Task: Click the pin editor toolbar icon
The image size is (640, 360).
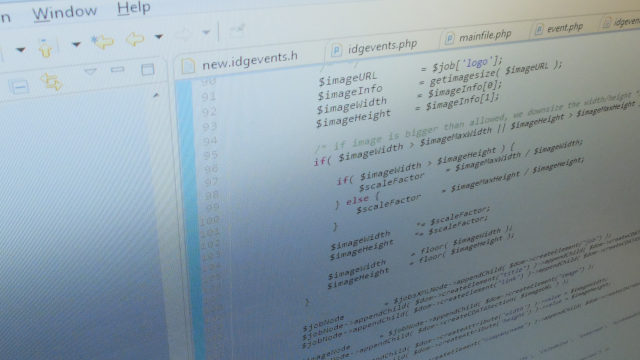Action: (x=237, y=31)
